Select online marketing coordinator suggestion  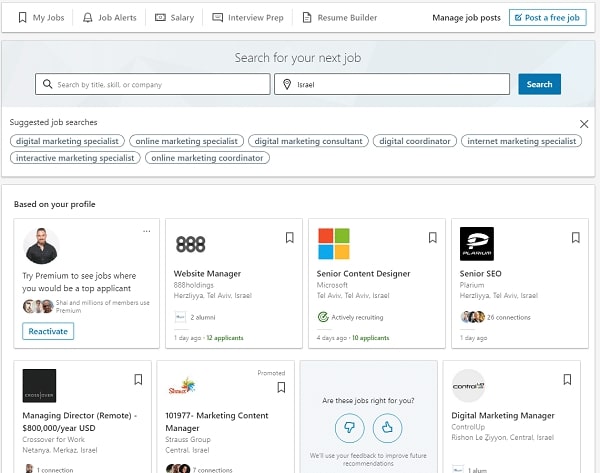(207, 158)
